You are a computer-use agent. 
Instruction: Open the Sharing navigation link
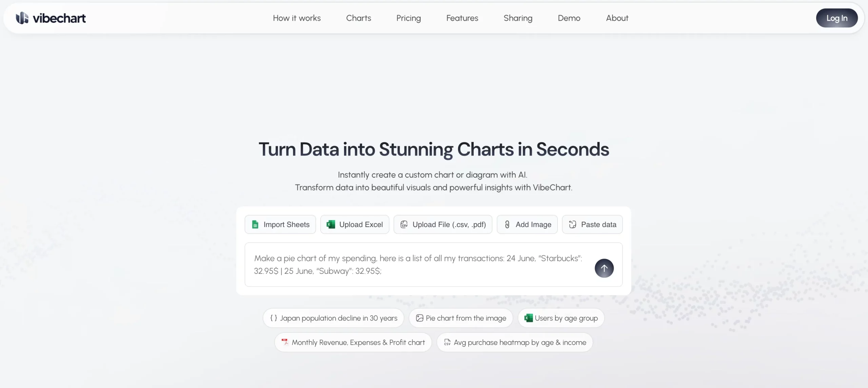[x=518, y=18]
